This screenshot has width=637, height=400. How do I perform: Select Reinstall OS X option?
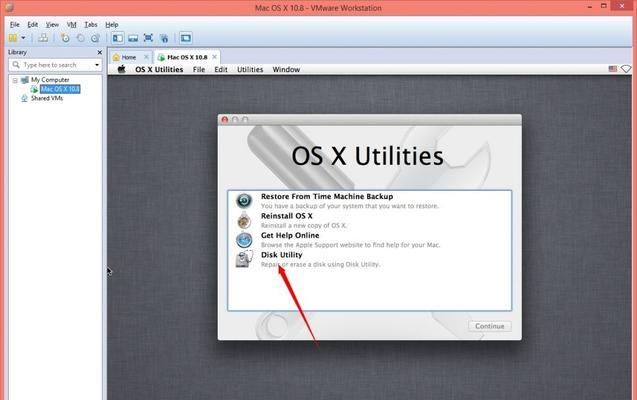coord(370,220)
